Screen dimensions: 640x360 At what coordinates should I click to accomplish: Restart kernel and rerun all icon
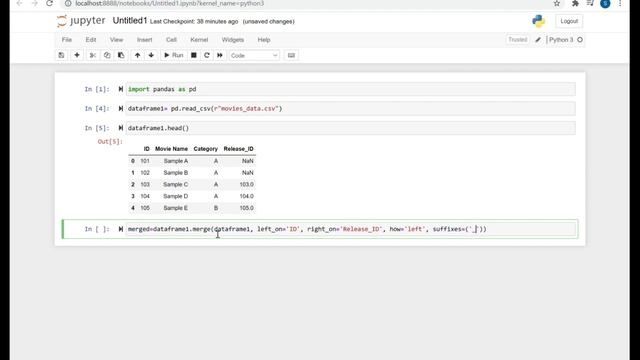[220, 55]
